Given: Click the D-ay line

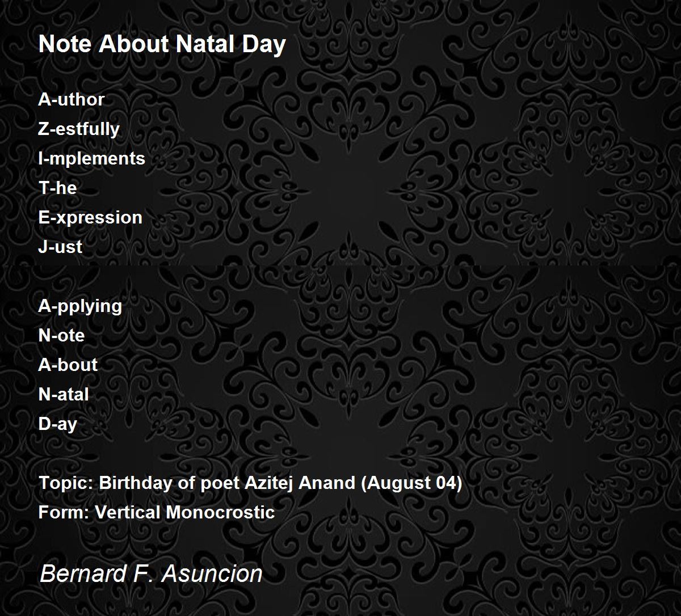Looking at the screenshot, I should [58, 424].
